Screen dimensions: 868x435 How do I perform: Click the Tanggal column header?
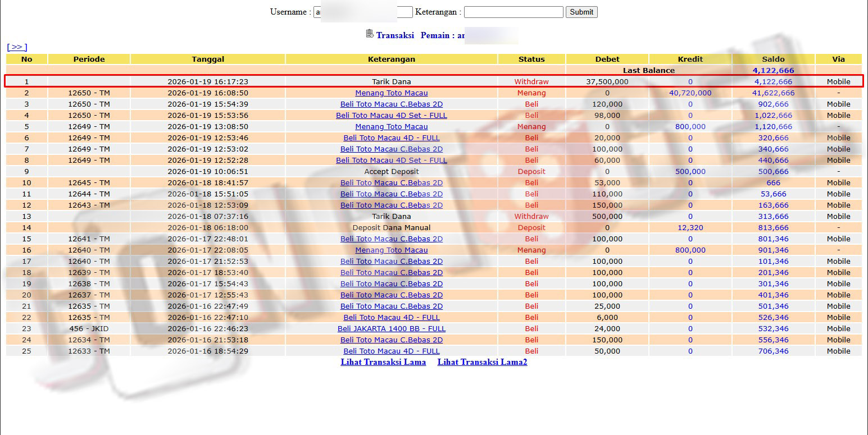click(x=208, y=59)
